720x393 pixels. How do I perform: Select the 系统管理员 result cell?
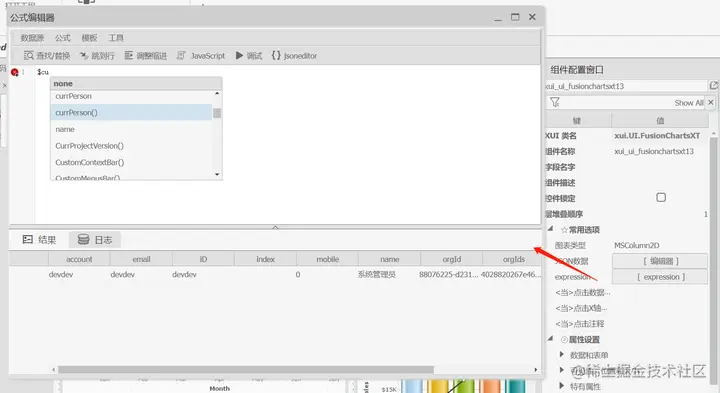click(377, 275)
